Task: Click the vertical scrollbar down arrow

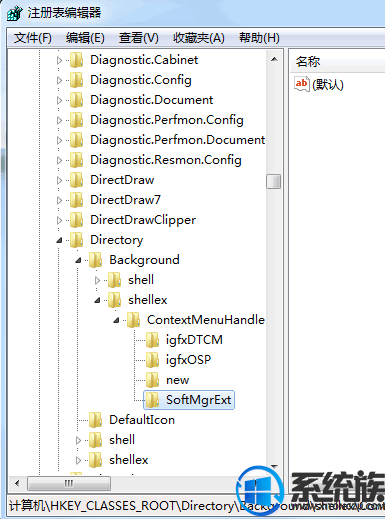Action: pyautogui.click(x=274, y=466)
